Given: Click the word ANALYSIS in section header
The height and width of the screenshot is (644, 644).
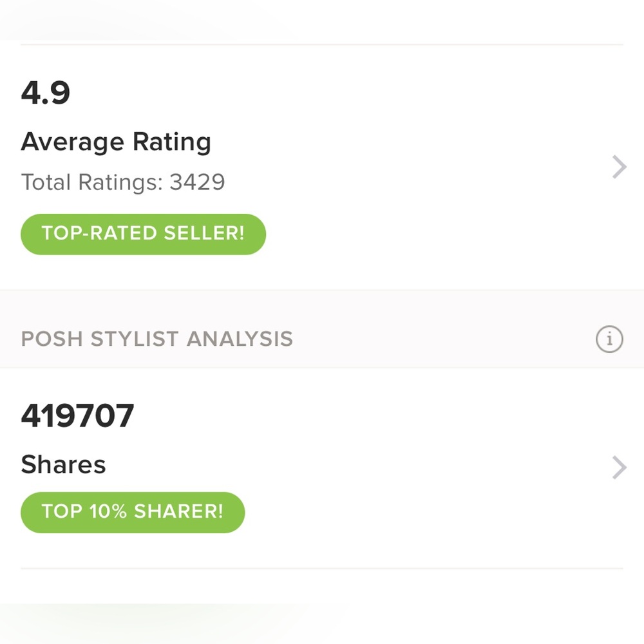Looking at the screenshot, I should pyautogui.click(x=240, y=339).
